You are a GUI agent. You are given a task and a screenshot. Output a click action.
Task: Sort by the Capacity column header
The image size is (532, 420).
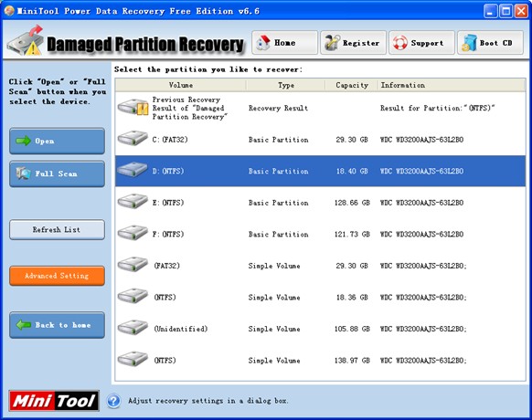pyautogui.click(x=352, y=85)
